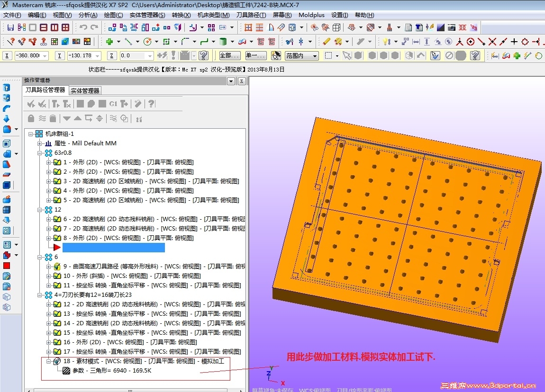545x392 pixels.
Task: Click the move insert arrow down icon
Action: (67, 119)
